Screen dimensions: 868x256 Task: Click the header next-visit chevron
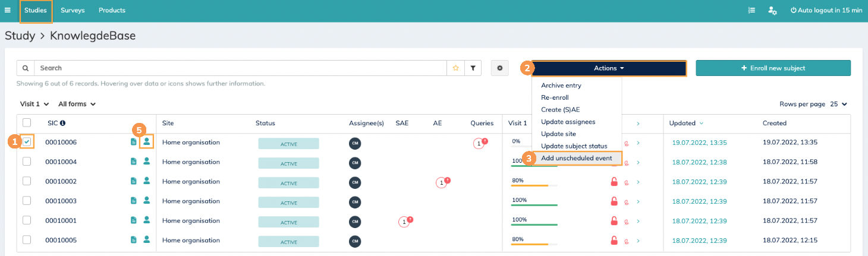click(638, 124)
